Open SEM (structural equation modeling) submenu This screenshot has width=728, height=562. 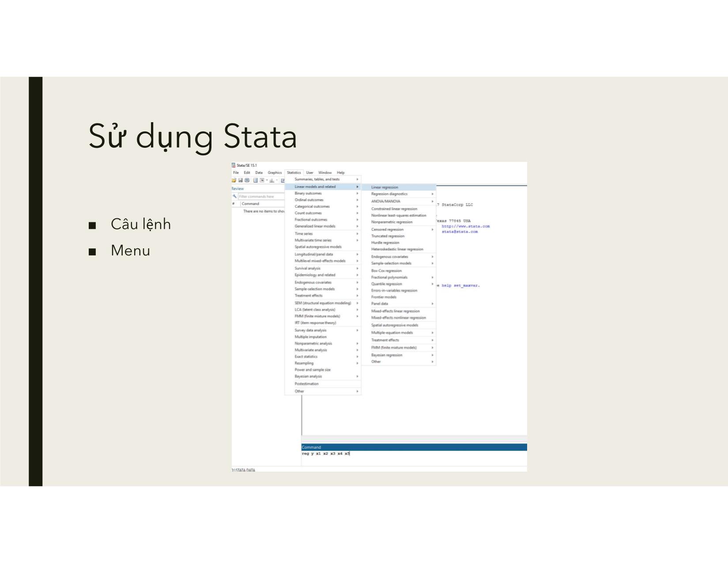tap(323, 303)
